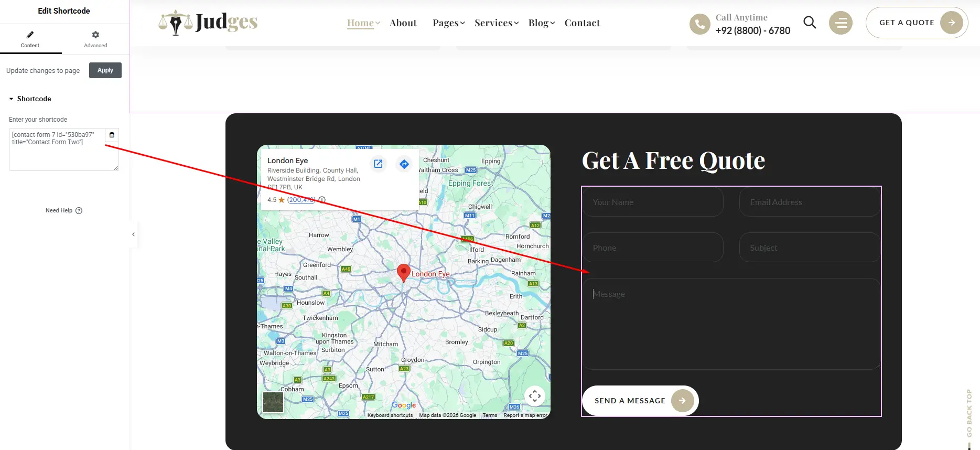980x450 pixels.
Task: Open the site search magnifier
Action: (810, 22)
